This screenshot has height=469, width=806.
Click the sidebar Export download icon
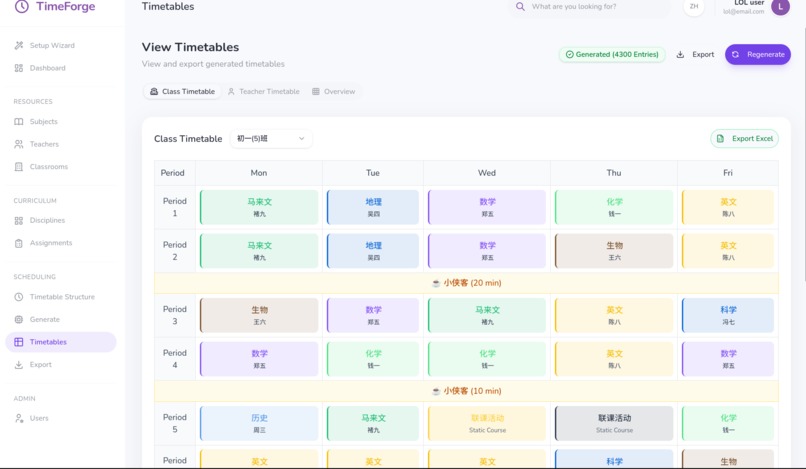pos(19,365)
